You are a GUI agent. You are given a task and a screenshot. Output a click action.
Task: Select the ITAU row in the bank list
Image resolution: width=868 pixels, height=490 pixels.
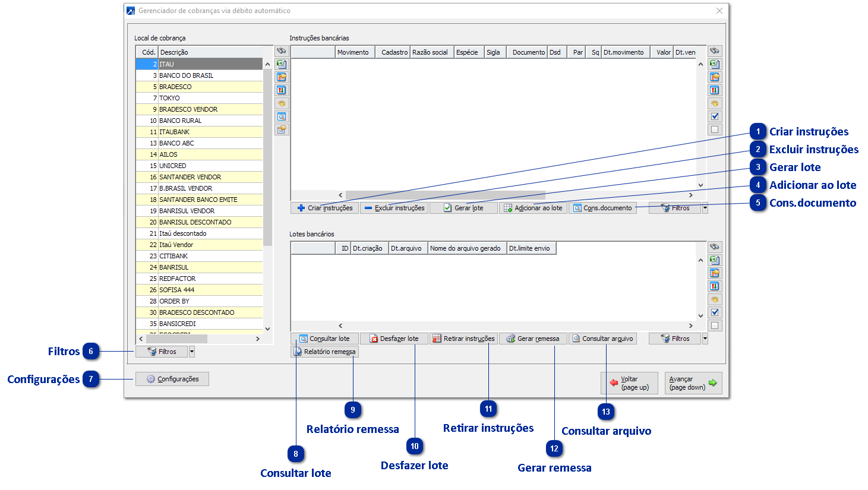(199, 64)
